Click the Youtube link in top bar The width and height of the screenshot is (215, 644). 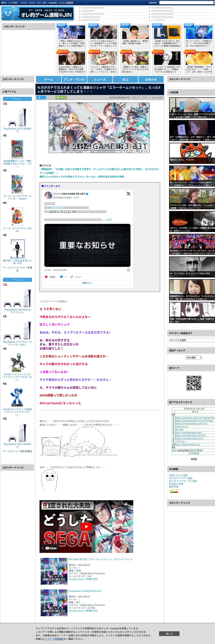[x=53, y=3]
